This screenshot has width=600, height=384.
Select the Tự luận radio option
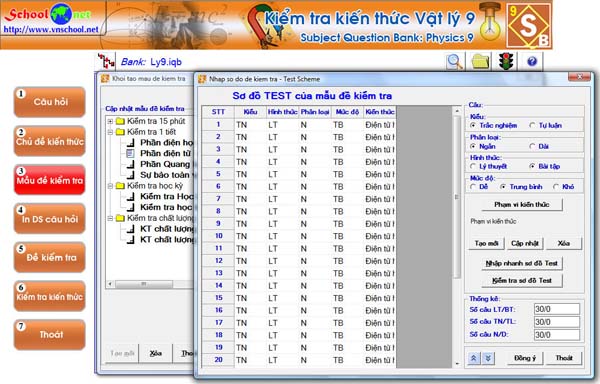532,125
